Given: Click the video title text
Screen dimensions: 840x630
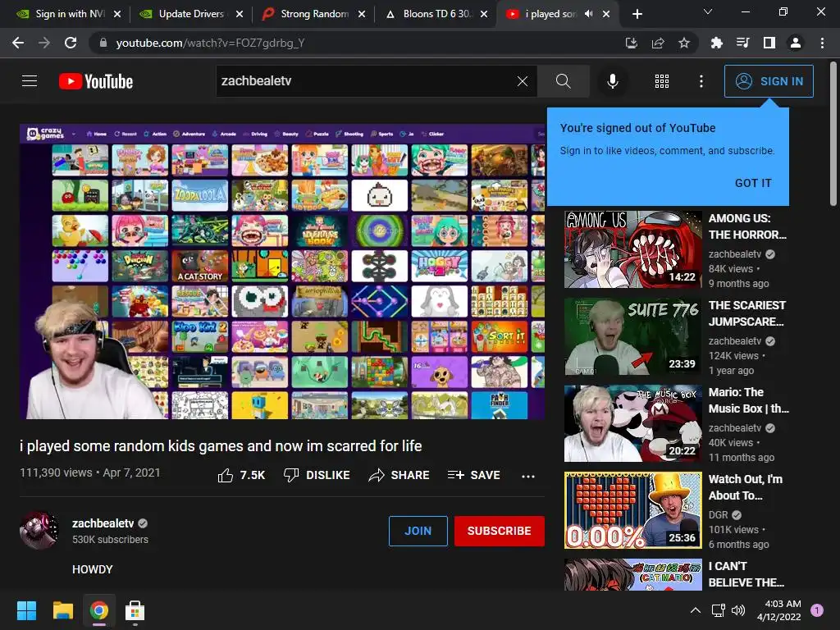Looking at the screenshot, I should 221,445.
